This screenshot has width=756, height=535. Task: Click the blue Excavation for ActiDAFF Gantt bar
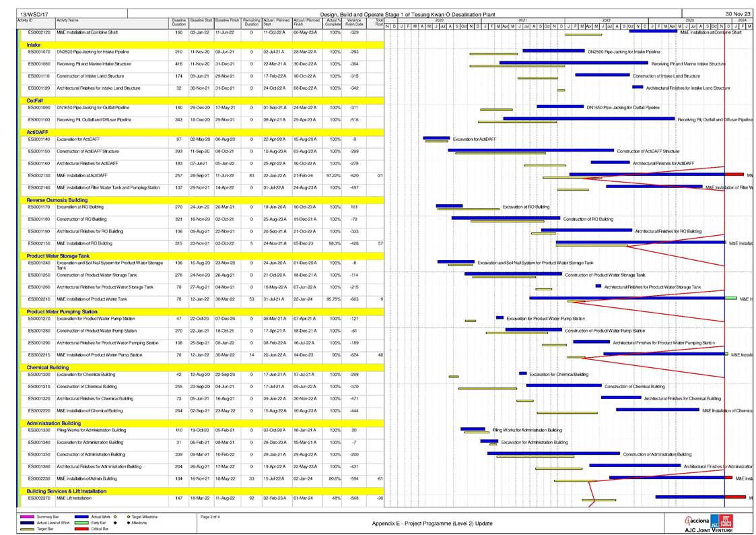(x=436, y=138)
